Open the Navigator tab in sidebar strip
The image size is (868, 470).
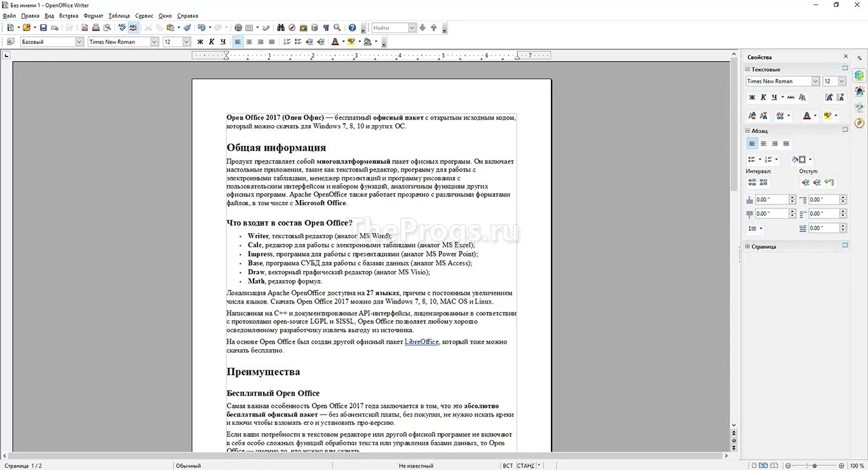pos(859,123)
